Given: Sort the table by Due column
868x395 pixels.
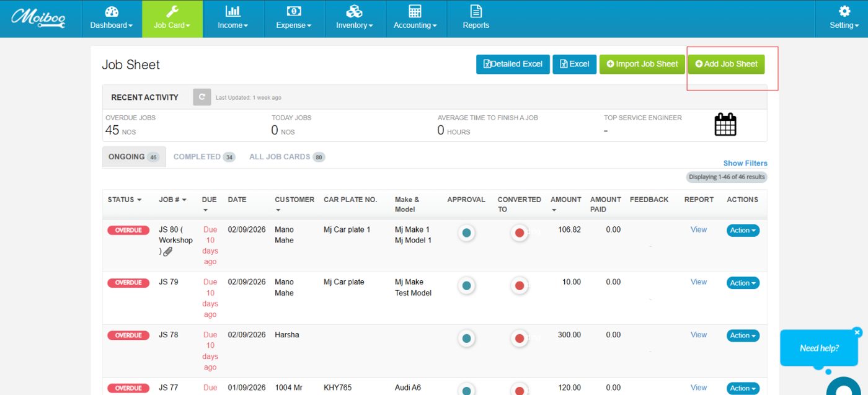Looking at the screenshot, I should click(210, 204).
